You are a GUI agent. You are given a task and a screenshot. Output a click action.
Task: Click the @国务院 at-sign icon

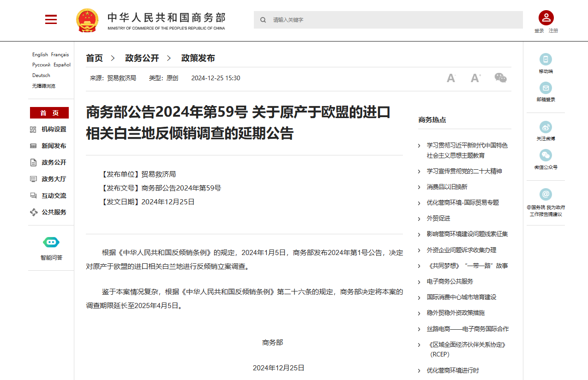click(x=546, y=194)
